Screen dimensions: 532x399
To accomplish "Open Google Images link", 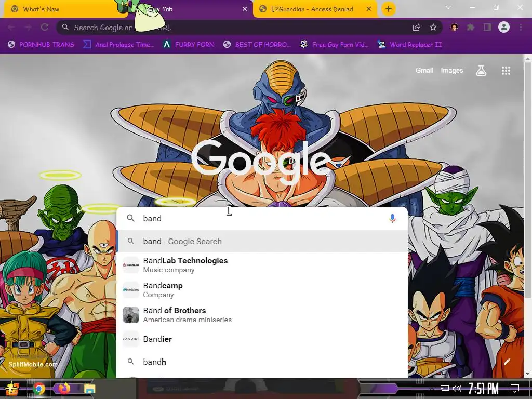I will pos(451,70).
